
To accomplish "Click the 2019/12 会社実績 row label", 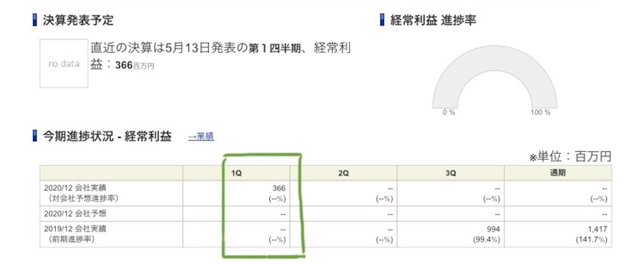I will pos(75,229).
